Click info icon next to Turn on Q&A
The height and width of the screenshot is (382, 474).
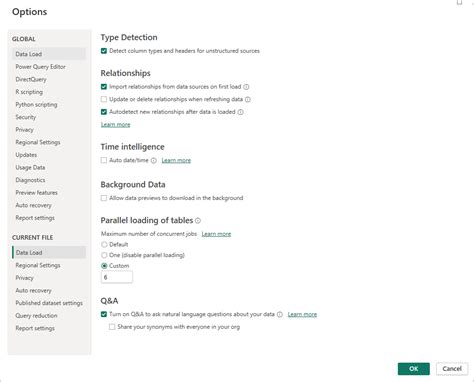[280, 315]
